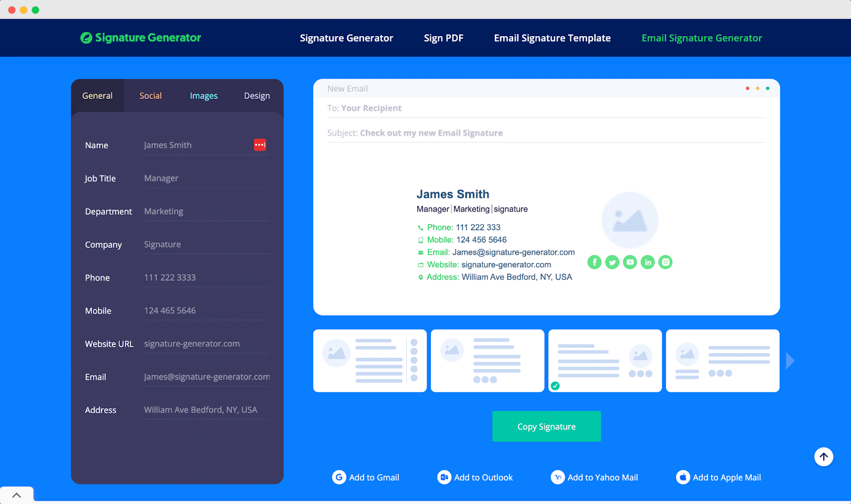The image size is (851, 504).
Task: Click James@signature-generator.com in preview
Action: [513, 252]
